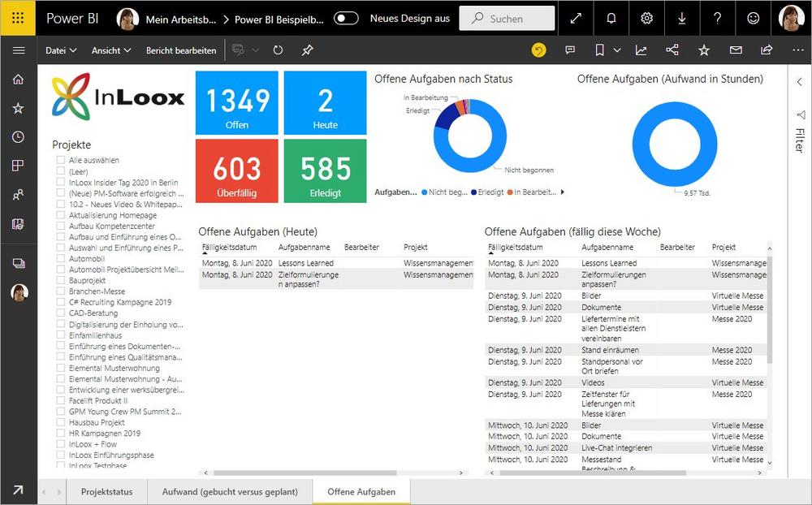Viewport: 812px width, 505px height.
Task: Click the bookmark icon
Action: [600, 50]
